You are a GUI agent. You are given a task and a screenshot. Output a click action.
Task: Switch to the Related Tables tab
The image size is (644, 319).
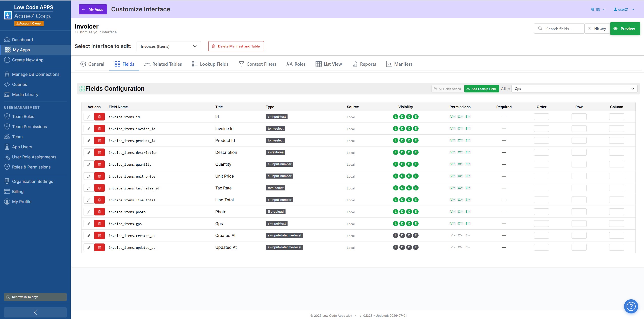pos(163,64)
